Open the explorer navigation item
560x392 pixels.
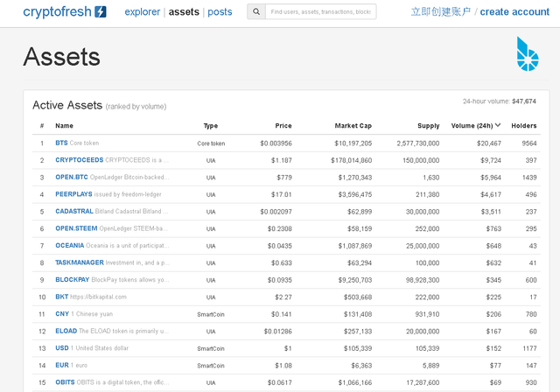(x=142, y=11)
